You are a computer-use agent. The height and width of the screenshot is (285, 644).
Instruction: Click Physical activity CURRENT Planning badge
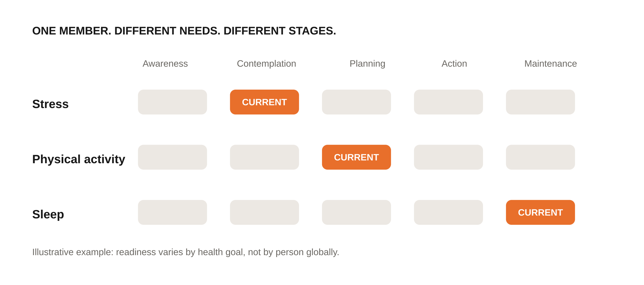click(356, 157)
